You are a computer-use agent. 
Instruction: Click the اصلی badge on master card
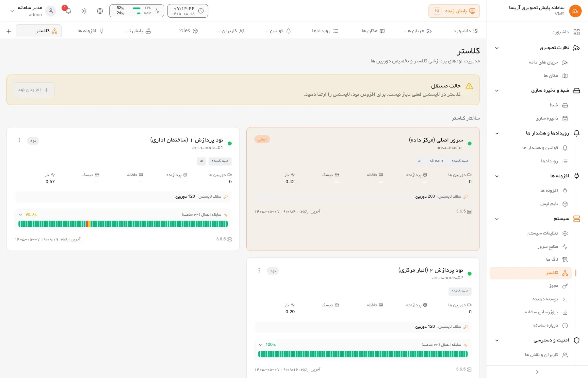coord(262,139)
